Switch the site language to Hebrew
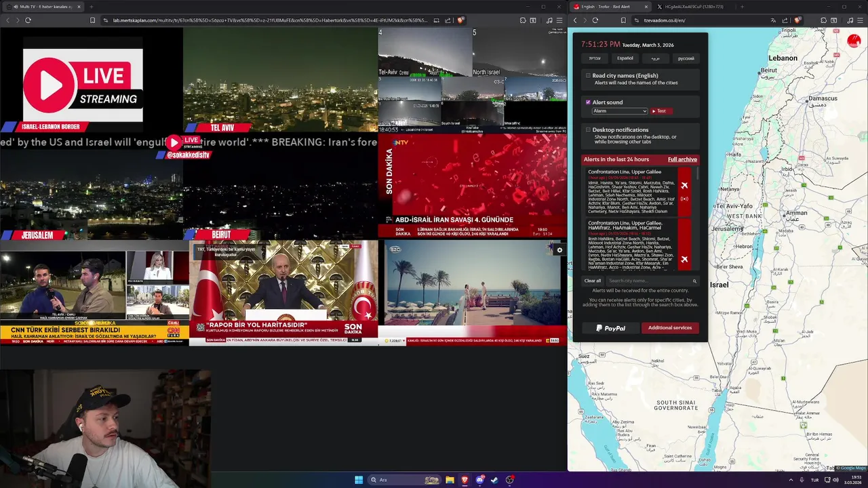Viewport: 868px width, 488px height. 595,58
